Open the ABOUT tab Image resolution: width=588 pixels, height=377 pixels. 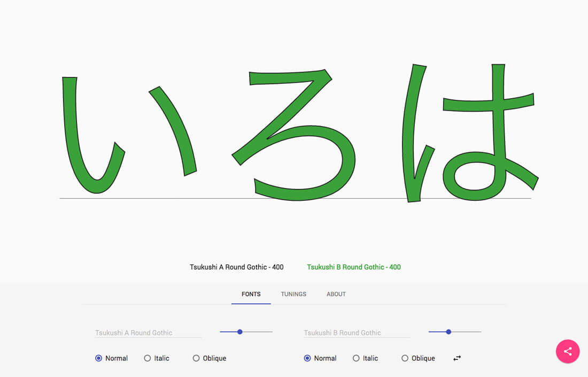point(336,294)
